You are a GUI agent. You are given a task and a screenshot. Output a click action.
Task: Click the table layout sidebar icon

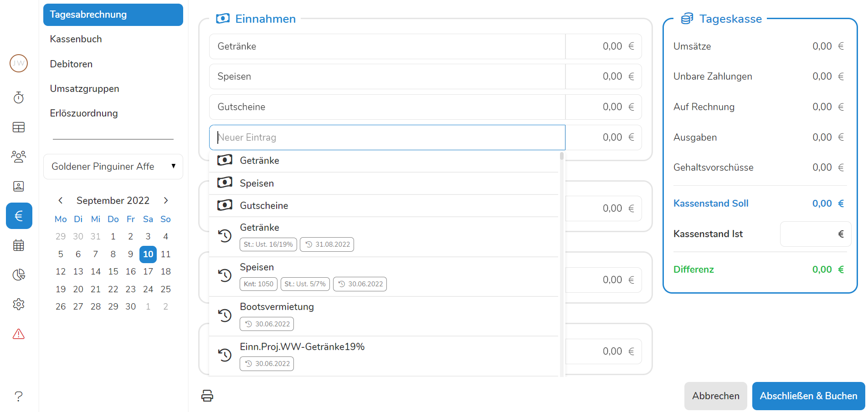point(19,127)
